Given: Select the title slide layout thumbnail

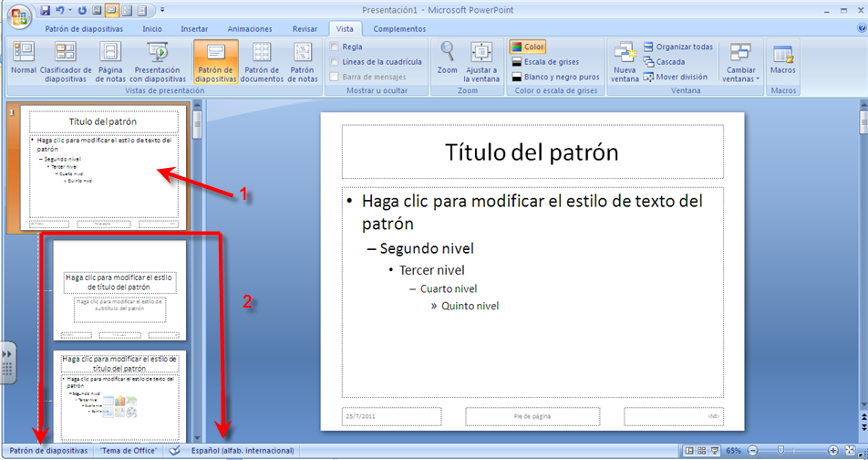Looking at the screenshot, I should (x=119, y=290).
